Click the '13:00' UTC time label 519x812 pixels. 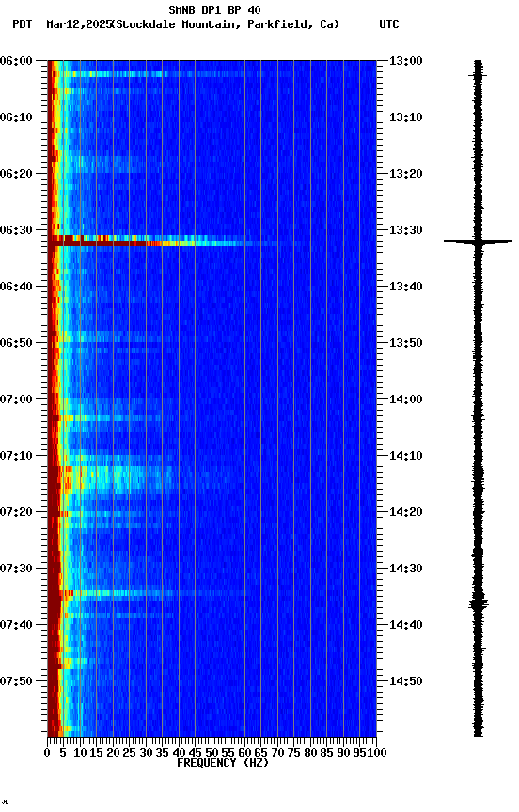click(x=406, y=61)
